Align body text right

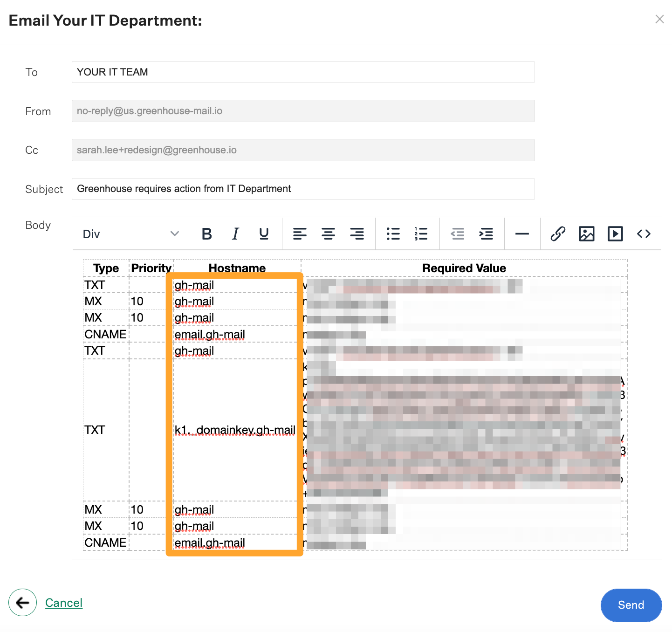[357, 234]
